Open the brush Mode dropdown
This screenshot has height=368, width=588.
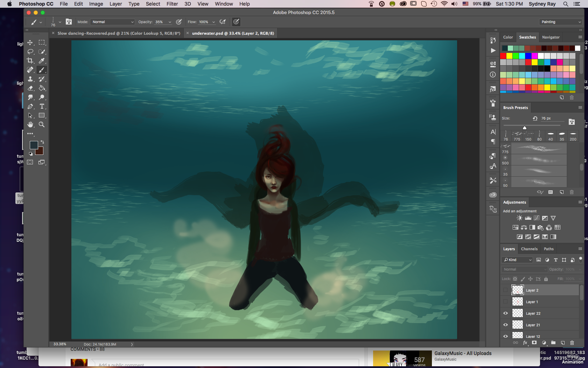[113, 22]
